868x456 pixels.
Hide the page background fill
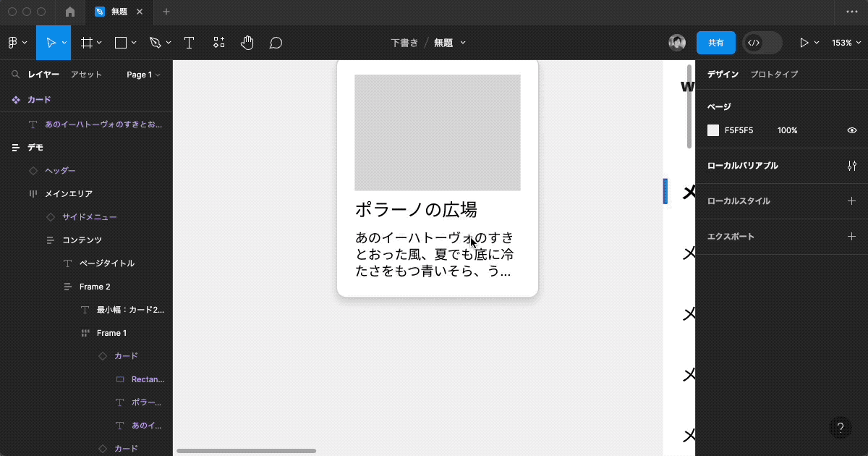[851, 130]
